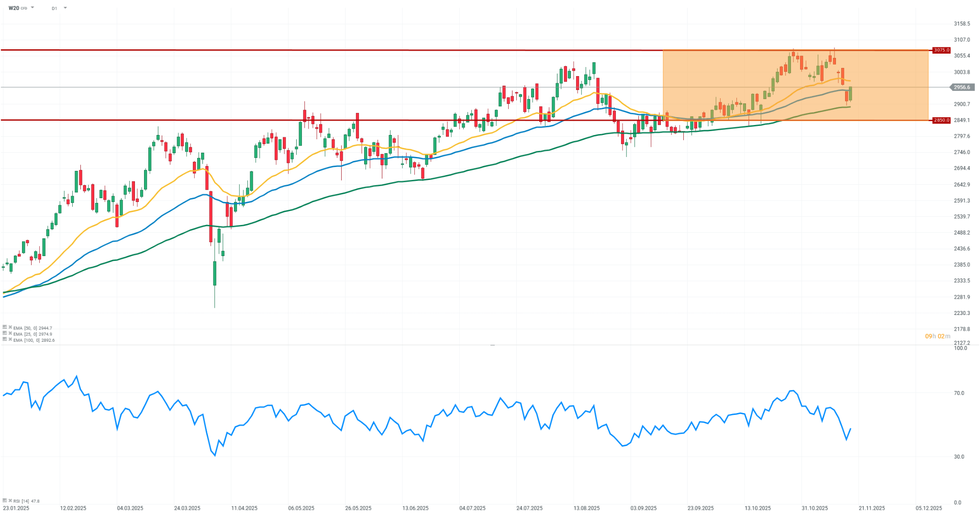
Task: Open settings for EMA 25 indicator
Action: [x=4, y=334]
